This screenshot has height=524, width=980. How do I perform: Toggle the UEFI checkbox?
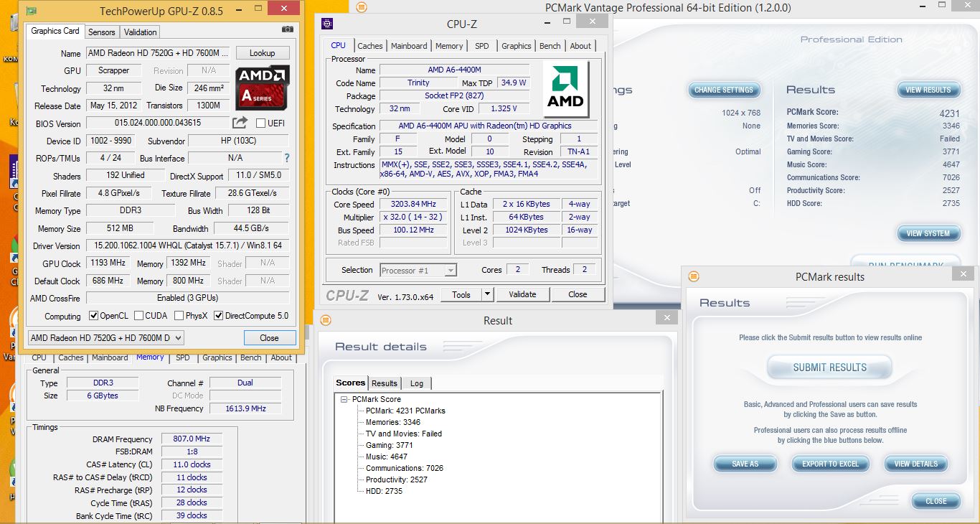click(260, 123)
